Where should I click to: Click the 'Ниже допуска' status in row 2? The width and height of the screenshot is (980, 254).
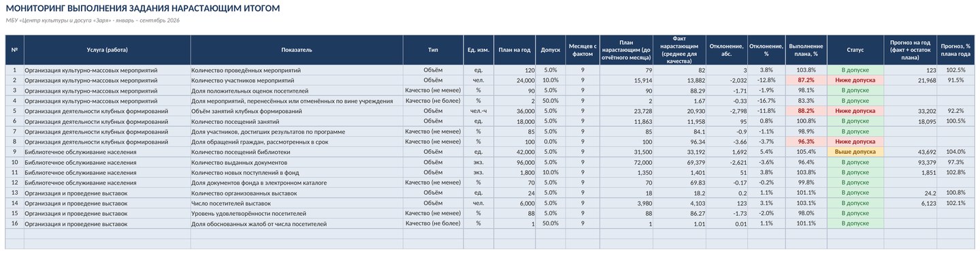[855, 80]
